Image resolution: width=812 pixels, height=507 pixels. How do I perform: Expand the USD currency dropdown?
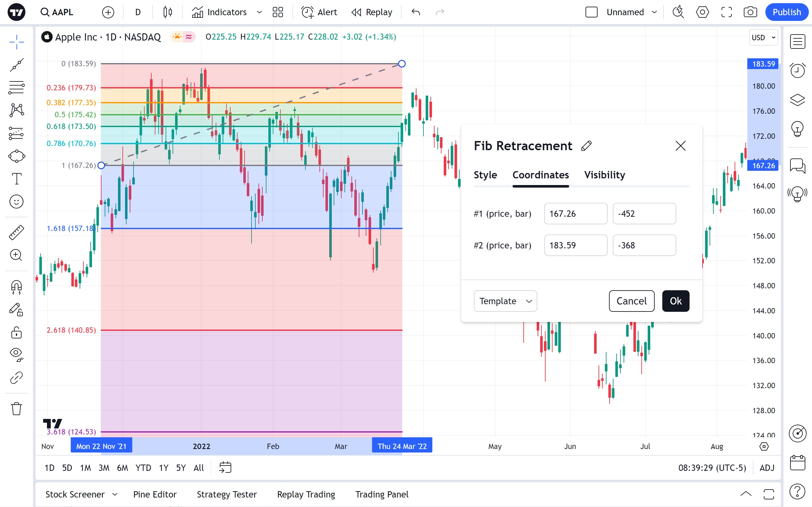click(x=763, y=37)
